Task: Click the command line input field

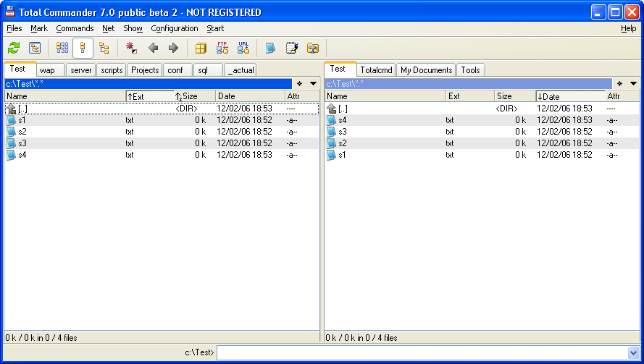Action: point(422,352)
